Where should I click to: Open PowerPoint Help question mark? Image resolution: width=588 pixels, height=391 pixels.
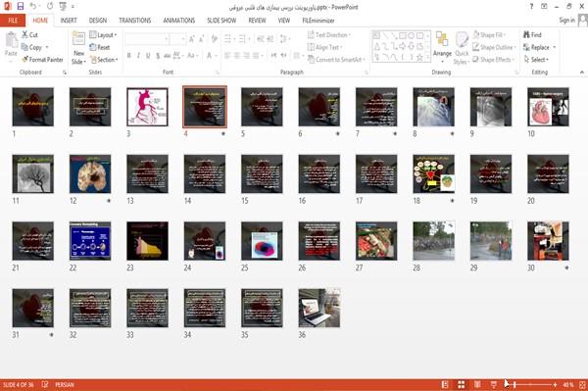(531, 7)
